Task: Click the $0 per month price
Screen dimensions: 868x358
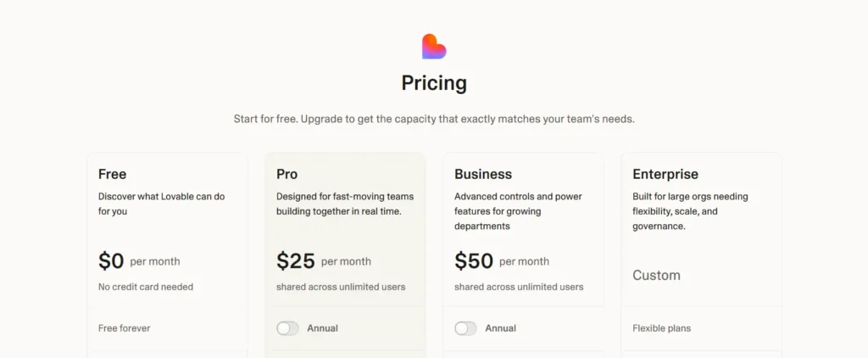Action: click(111, 261)
